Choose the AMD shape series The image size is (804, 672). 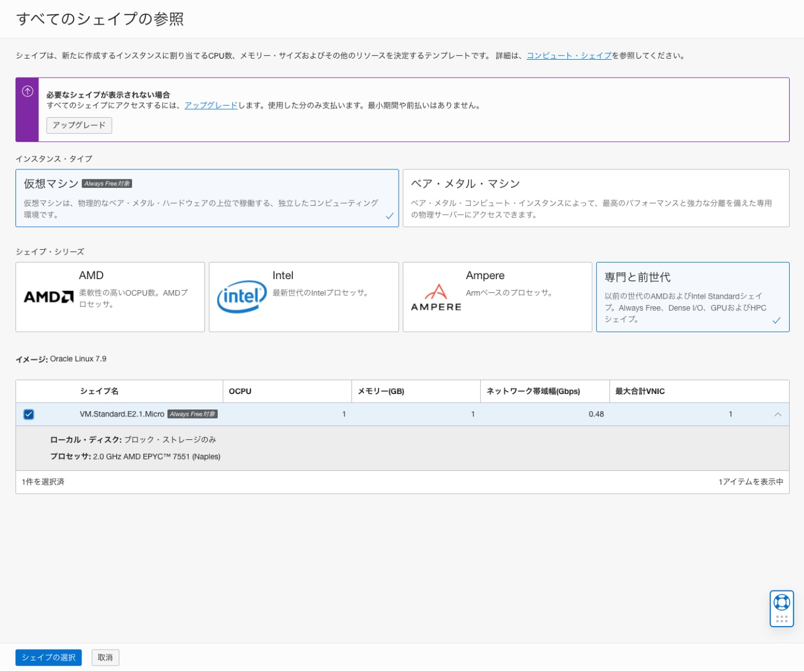(x=110, y=297)
